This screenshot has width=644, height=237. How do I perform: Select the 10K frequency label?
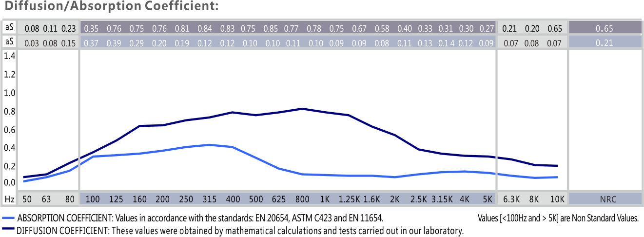click(557, 199)
